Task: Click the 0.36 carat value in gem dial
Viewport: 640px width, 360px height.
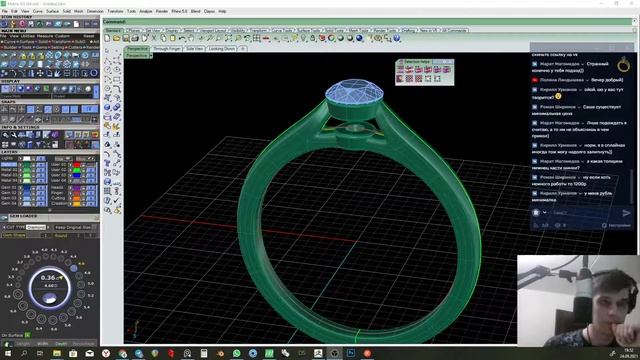Action: click(x=48, y=278)
